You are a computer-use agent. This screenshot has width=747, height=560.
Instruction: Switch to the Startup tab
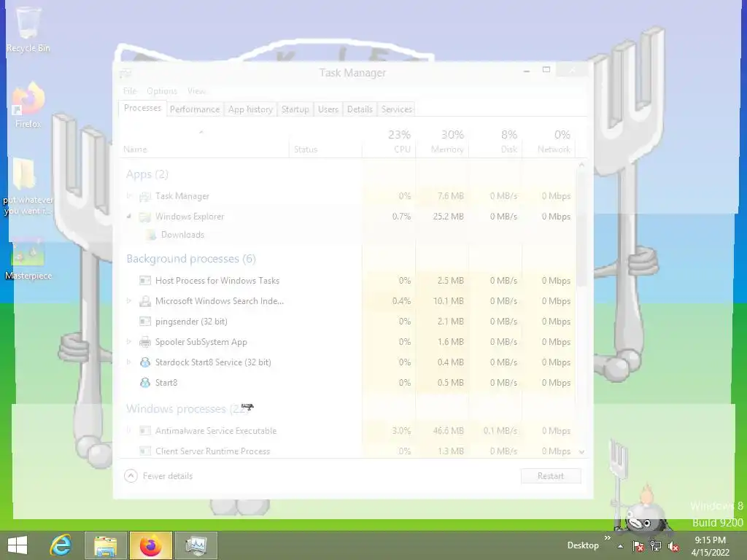coord(295,109)
